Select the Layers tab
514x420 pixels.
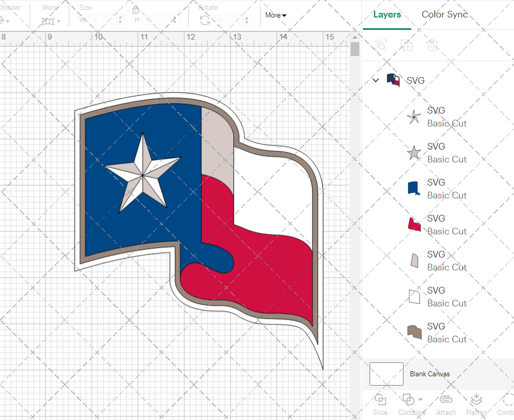pos(387,14)
